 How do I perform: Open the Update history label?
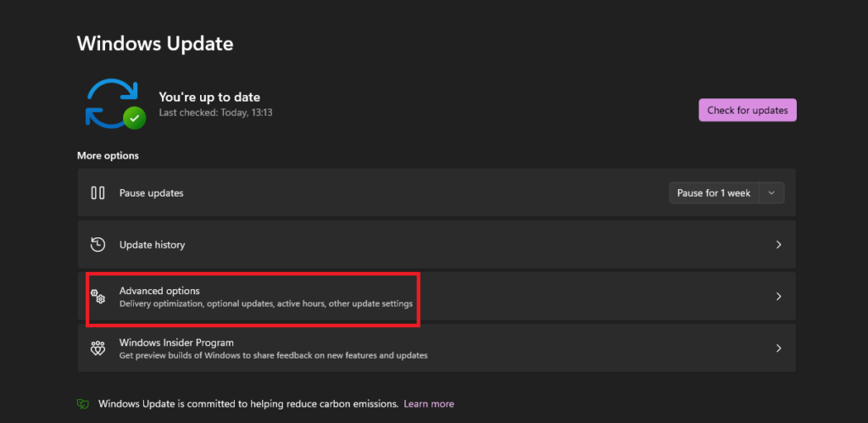pos(152,245)
